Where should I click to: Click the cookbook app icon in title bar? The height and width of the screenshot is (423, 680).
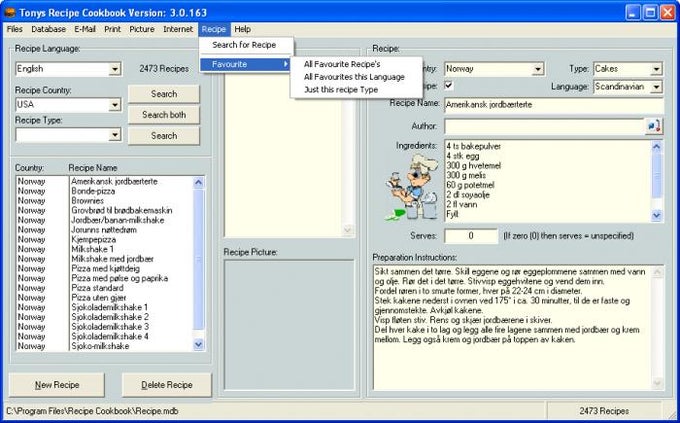tap(10, 13)
